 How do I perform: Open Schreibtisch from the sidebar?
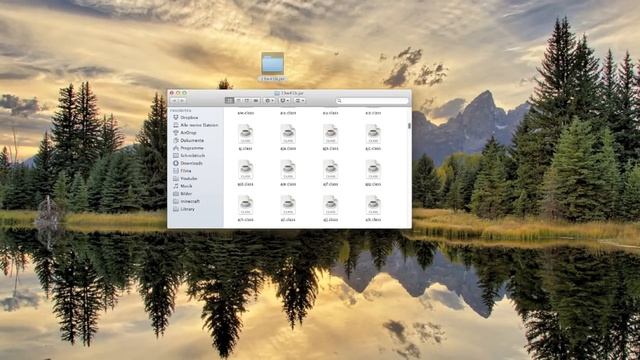tap(189, 156)
